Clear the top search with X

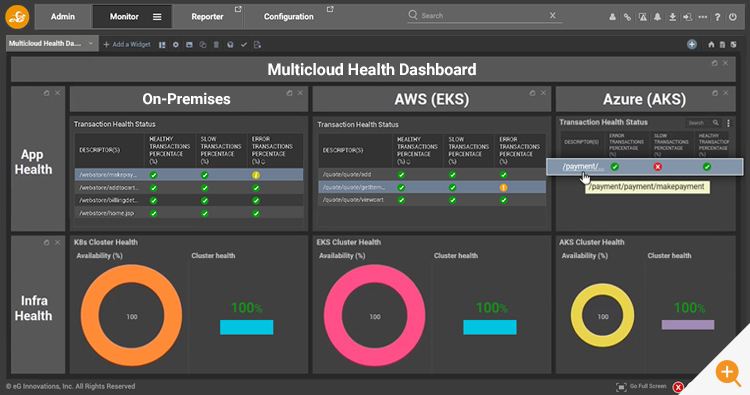(x=552, y=15)
